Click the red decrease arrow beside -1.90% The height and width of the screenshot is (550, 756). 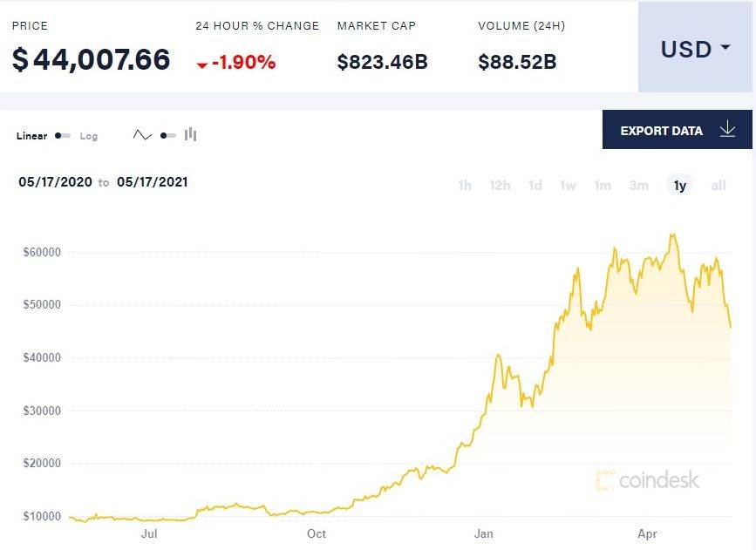pos(201,63)
